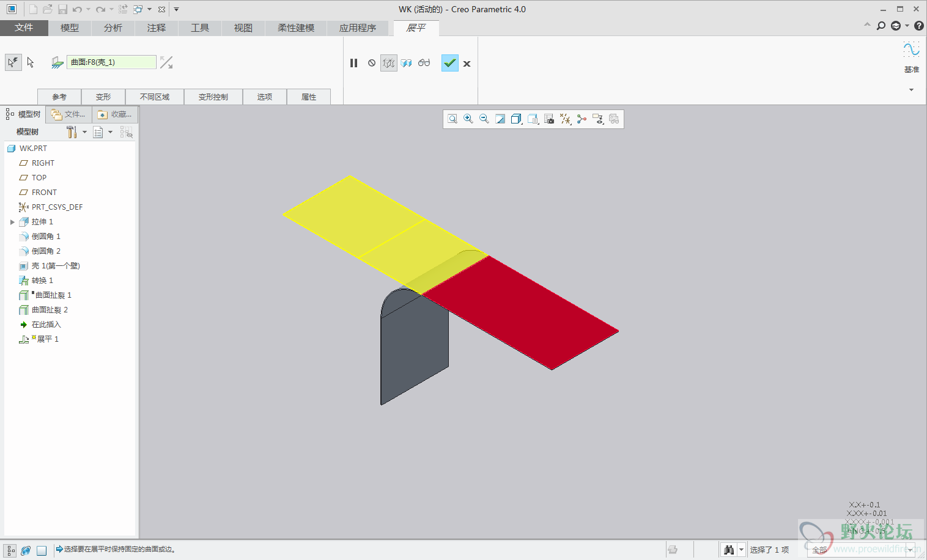The width and height of the screenshot is (927, 560).
Task: Toggle the manual selection arrow button
Action: 31,62
